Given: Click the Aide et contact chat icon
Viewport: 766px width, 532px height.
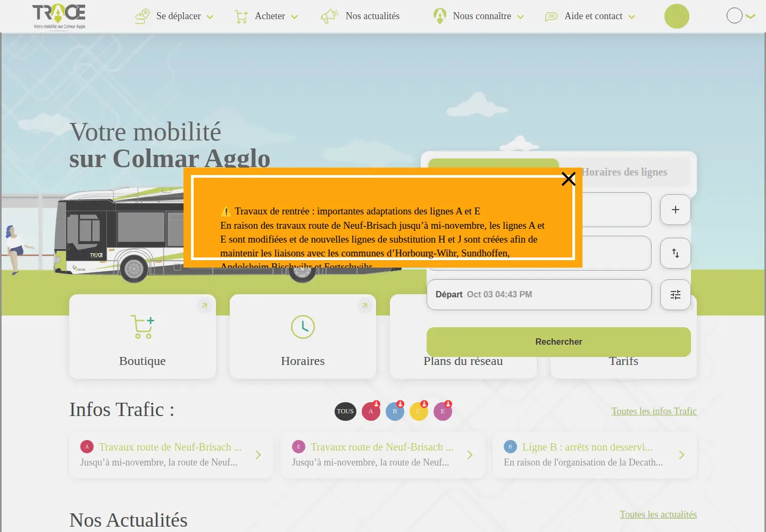Looking at the screenshot, I should pyautogui.click(x=552, y=17).
